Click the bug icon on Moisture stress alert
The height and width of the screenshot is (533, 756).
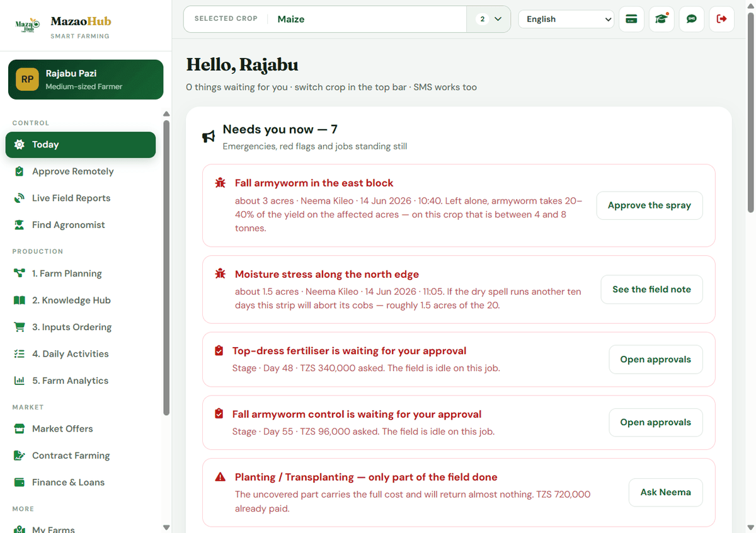pyautogui.click(x=220, y=274)
